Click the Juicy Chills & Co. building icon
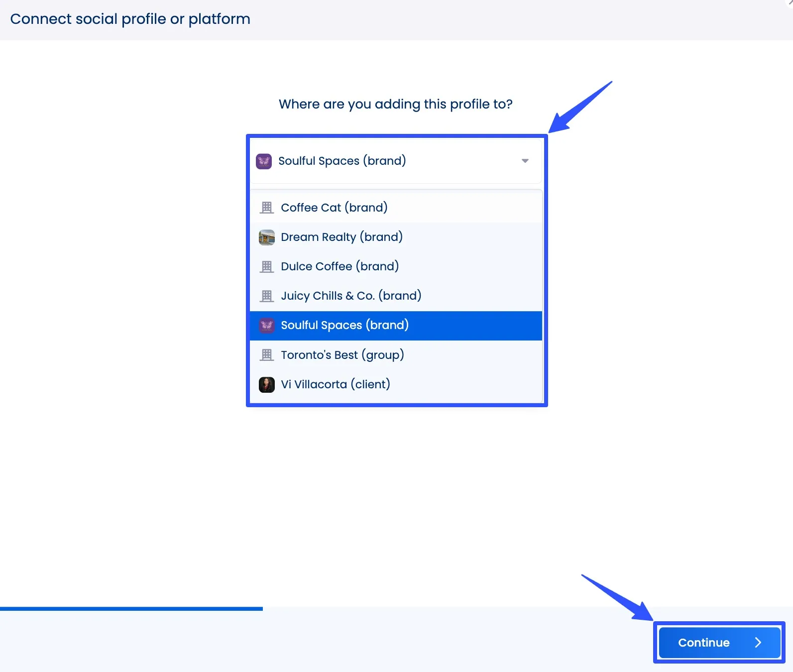 pos(267,296)
